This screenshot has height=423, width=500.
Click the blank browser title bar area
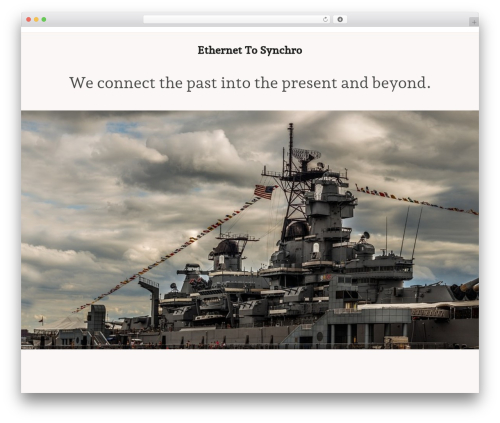click(93, 19)
